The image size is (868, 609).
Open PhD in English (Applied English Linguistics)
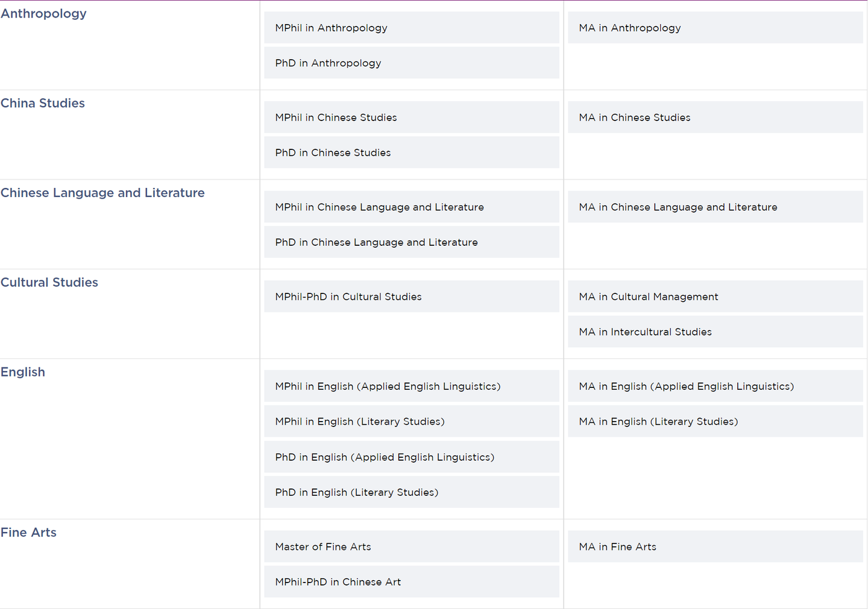412,457
